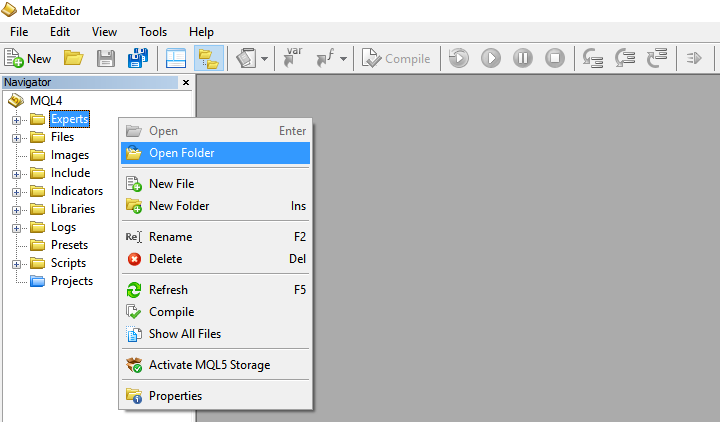Viewport: 721px width, 422px height.
Task: Expand the Indicators folder
Action: 16,192
